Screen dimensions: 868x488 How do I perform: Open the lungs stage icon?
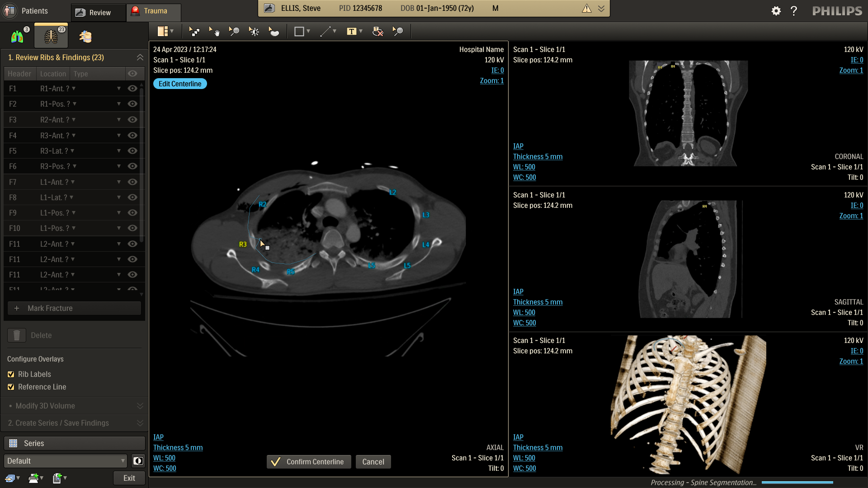[17, 36]
